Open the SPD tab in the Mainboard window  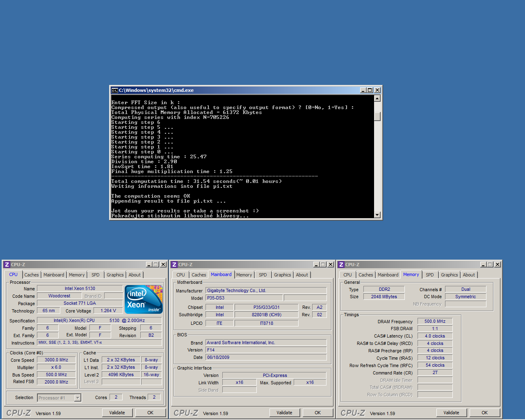pyautogui.click(x=263, y=275)
